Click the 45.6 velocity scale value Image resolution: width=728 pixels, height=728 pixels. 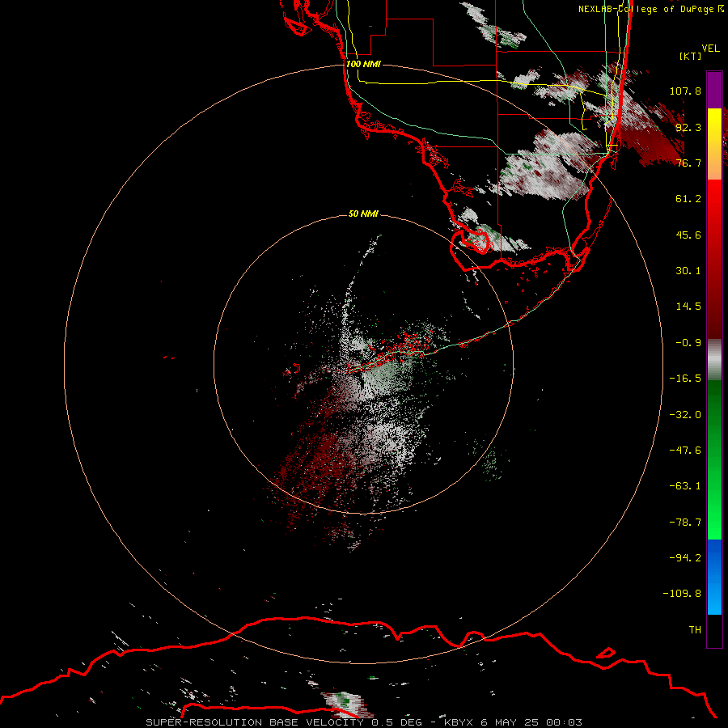(688, 235)
